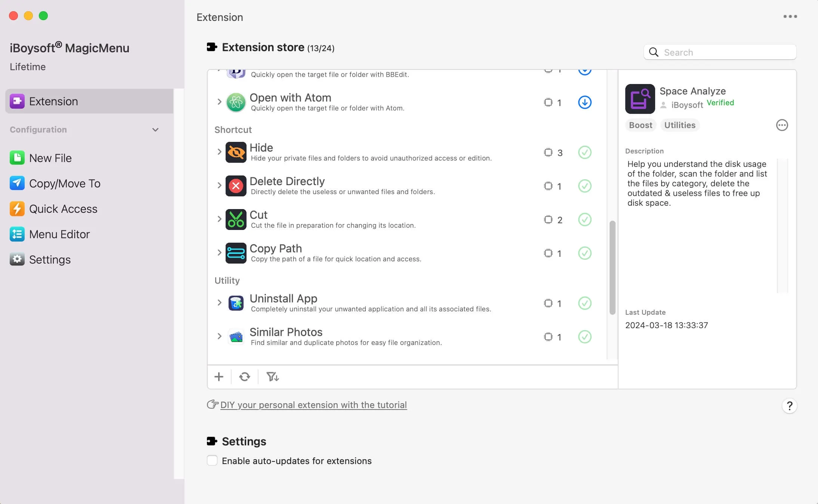Screen dimensions: 818x504
Task: Open Space Analyze more options circle
Action: (782, 125)
